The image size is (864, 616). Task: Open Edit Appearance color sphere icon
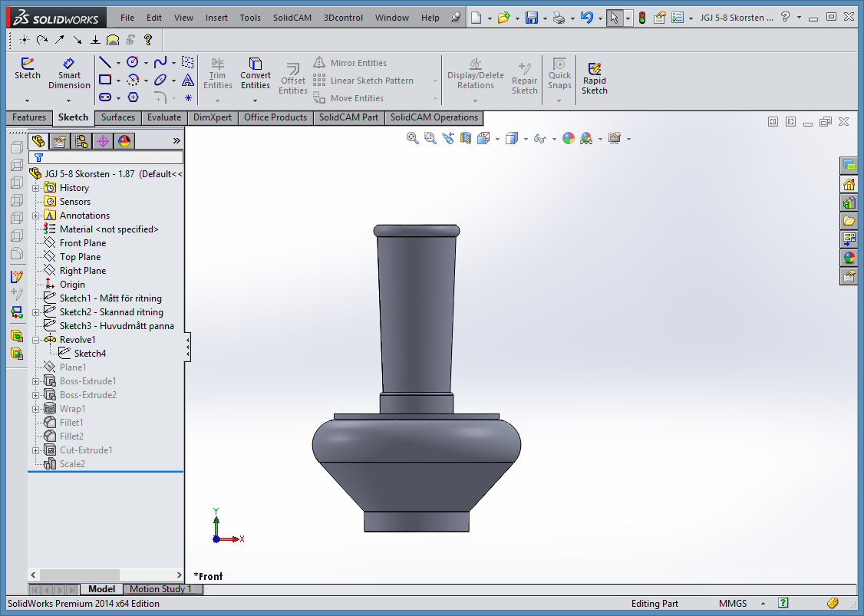point(569,138)
